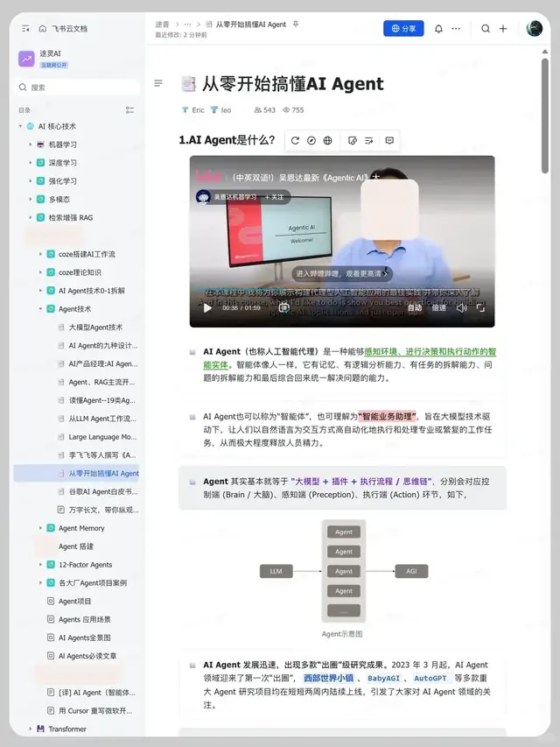Open 万字长文，带你纵观 document
560x747 pixels.
coord(104,510)
